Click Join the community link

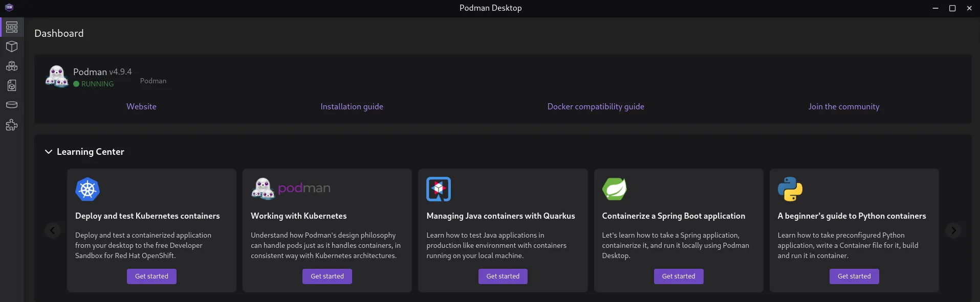point(843,107)
